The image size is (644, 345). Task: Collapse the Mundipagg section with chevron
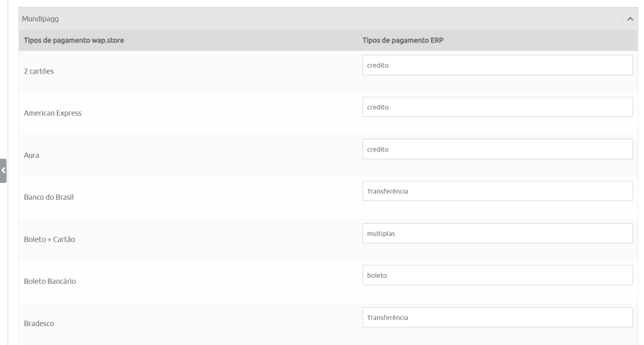click(x=630, y=19)
